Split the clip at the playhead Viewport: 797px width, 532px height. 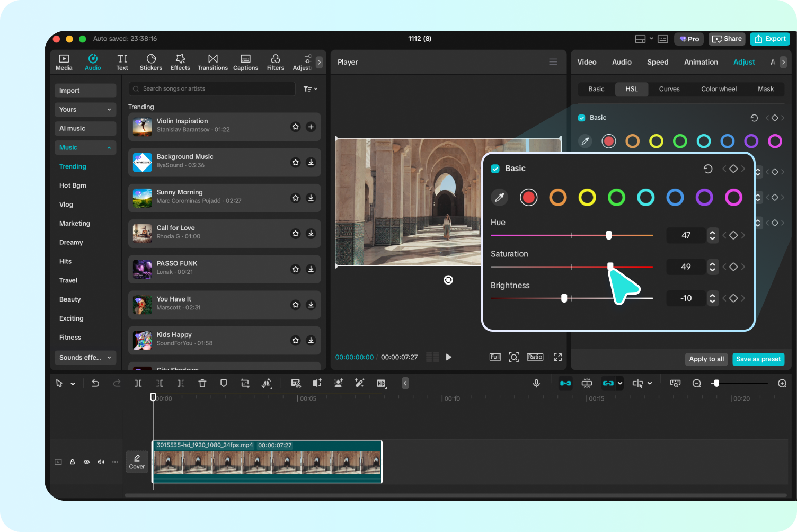(x=138, y=383)
